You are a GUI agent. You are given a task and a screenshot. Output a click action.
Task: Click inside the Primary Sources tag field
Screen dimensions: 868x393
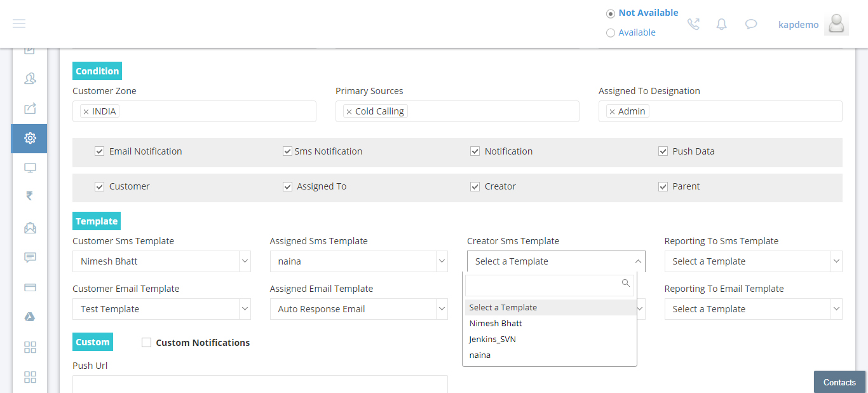pyautogui.click(x=458, y=111)
